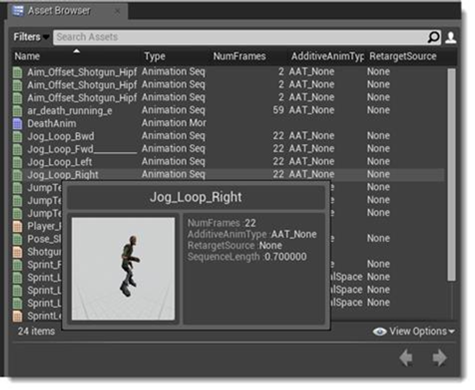Select the Jog_Loop_Left animation
Image resolution: width=475 pixels, height=390 pixels.
click(x=228, y=162)
